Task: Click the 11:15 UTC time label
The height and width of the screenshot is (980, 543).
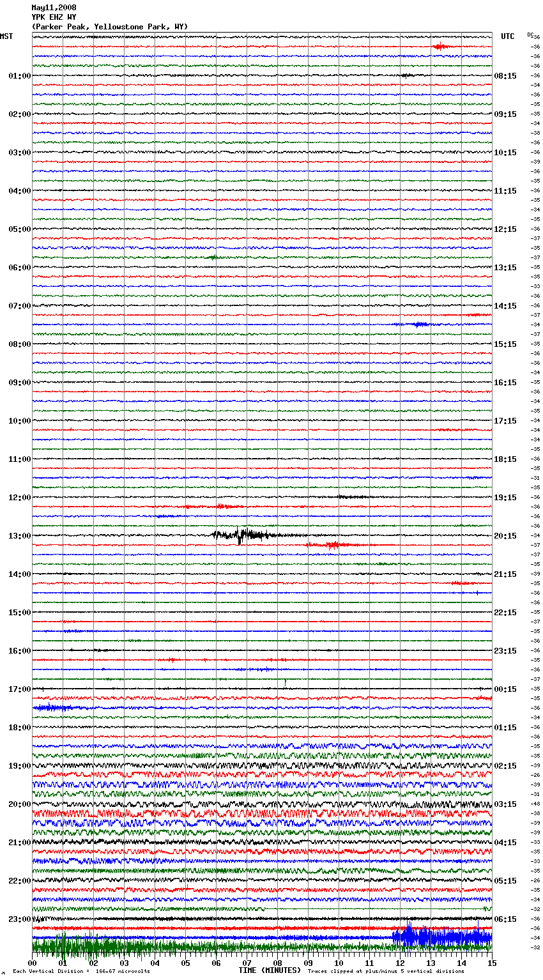Action: tap(505, 191)
